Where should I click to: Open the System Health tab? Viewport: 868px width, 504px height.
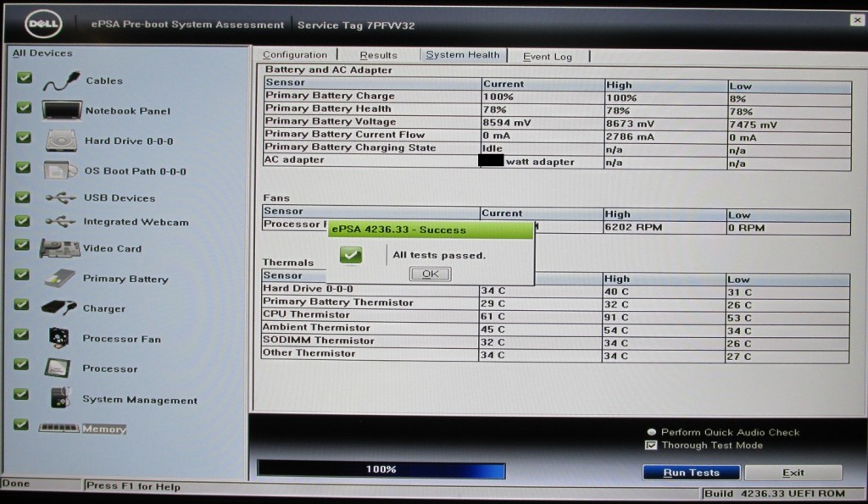(463, 55)
